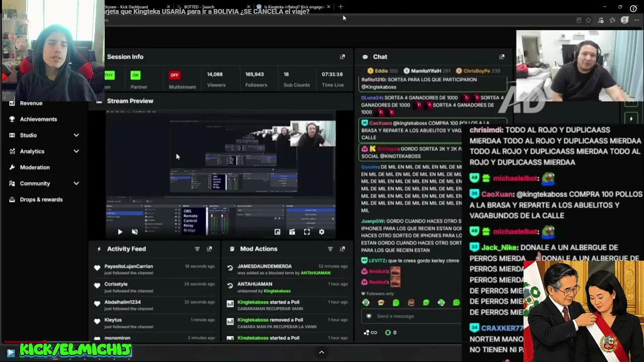Open PayasitoLujanCarrion in Activity Feed
The width and height of the screenshot is (644, 362).
128,266
